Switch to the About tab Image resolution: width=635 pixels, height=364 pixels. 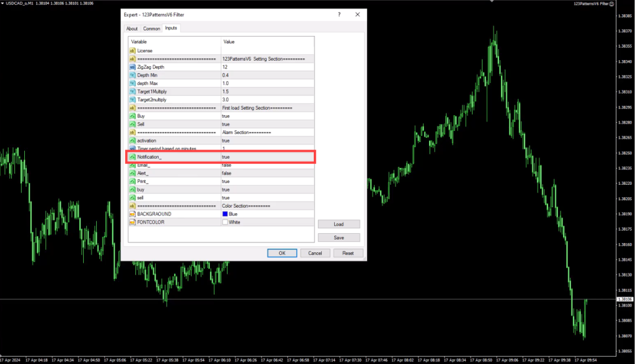click(132, 29)
